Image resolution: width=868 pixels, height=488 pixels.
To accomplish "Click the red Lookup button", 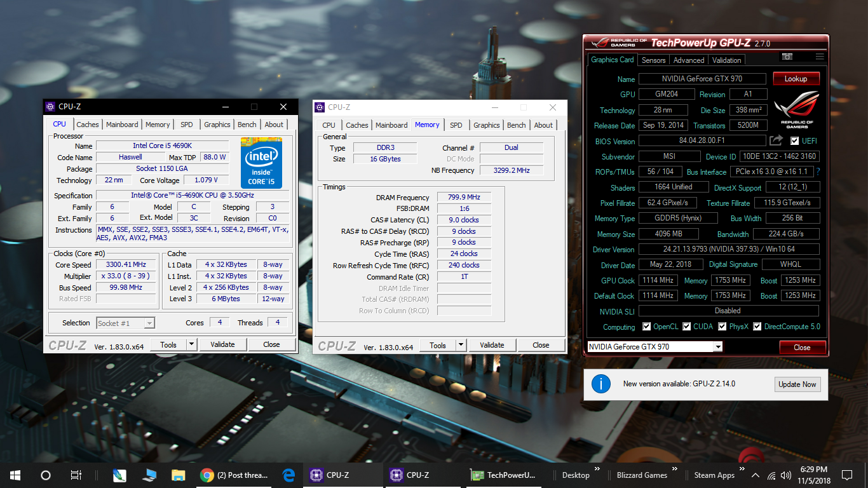I will coord(796,79).
